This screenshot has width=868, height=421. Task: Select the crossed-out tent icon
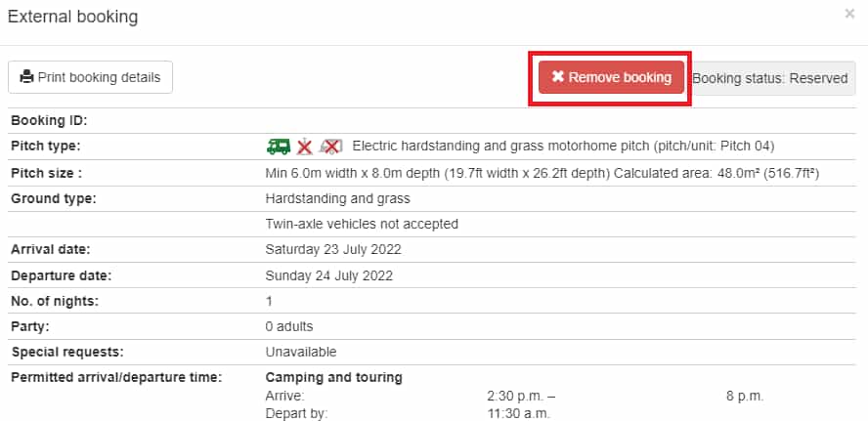[x=304, y=147]
